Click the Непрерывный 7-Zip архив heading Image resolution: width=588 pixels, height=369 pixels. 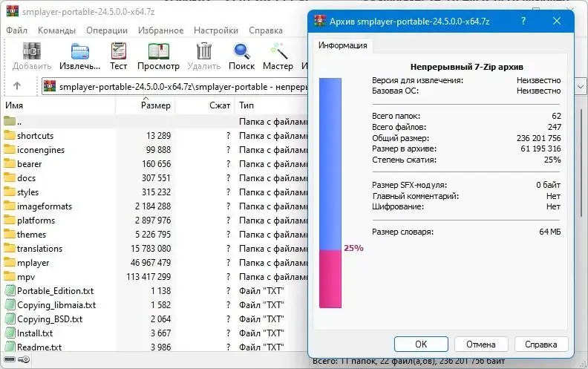[466, 67]
